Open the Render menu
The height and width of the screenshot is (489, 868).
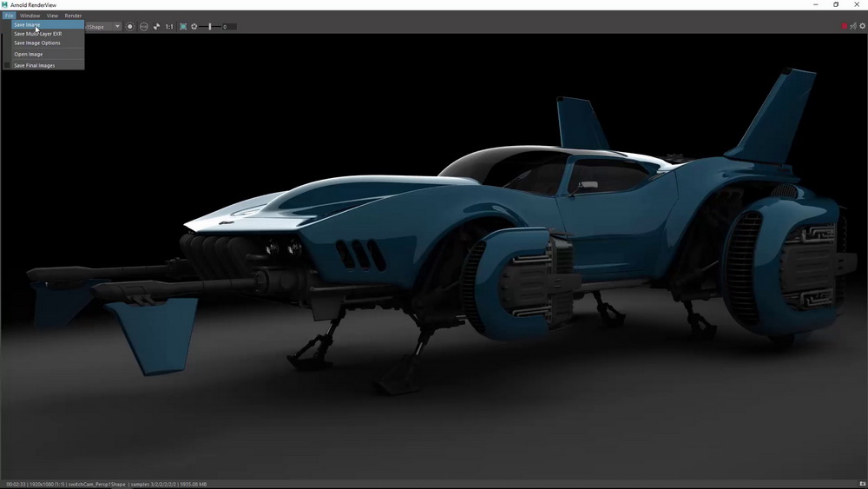click(73, 16)
